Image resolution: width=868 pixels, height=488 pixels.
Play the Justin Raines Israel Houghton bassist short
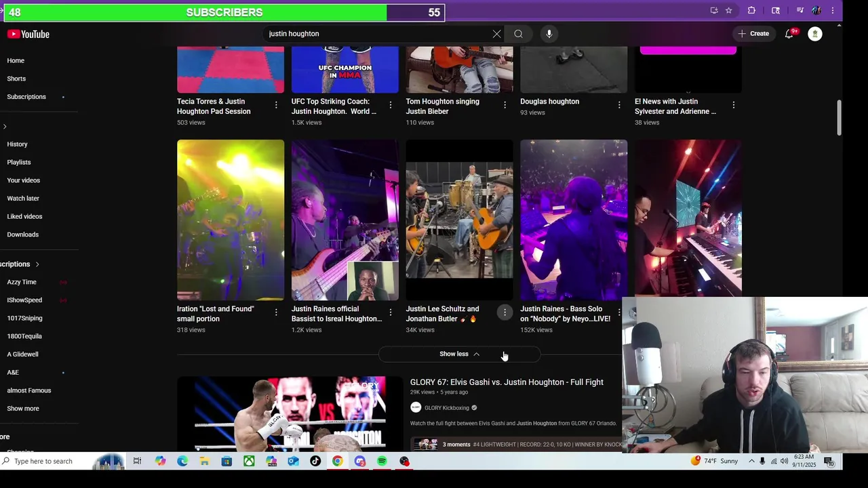tap(345, 220)
